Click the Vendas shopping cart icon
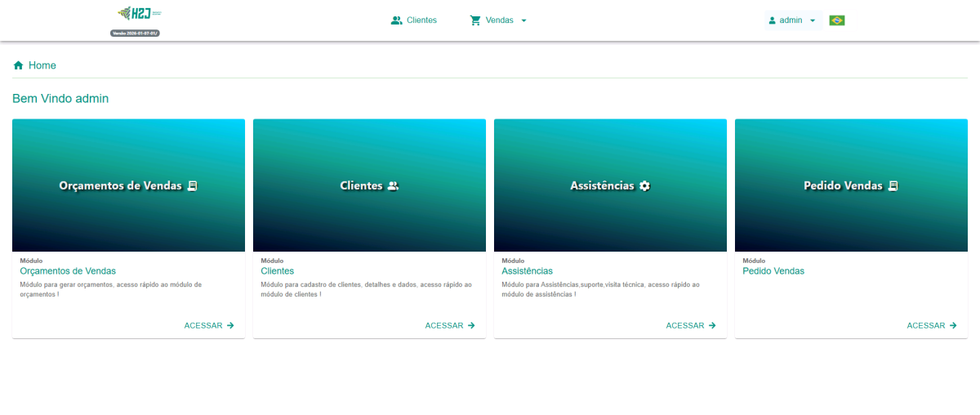 [475, 20]
